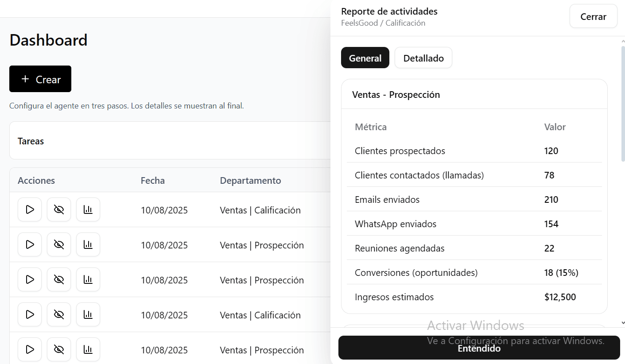This screenshot has height=364, width=625.
Task: Select the General tab
Action: (x=365, y=58)
